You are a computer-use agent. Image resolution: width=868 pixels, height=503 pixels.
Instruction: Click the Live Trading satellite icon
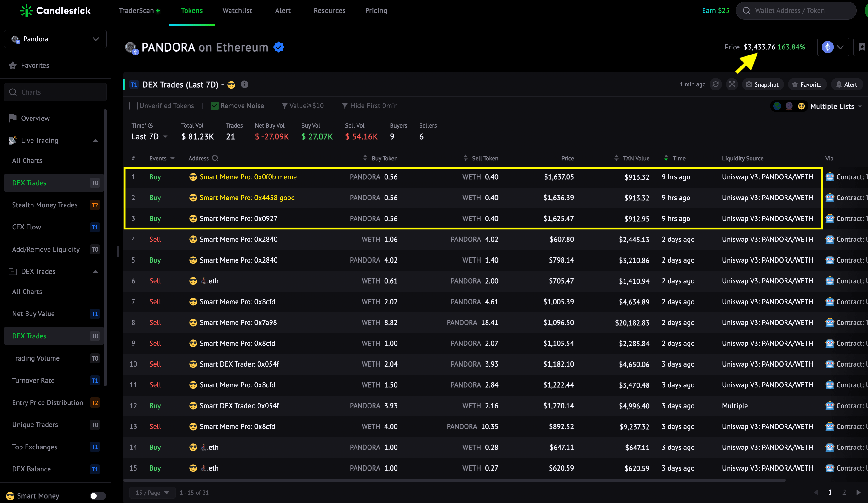(13, 140)
